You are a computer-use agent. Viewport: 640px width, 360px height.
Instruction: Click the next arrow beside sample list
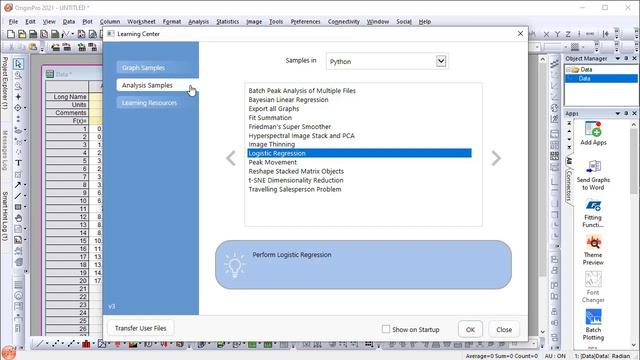pos(496,158)
